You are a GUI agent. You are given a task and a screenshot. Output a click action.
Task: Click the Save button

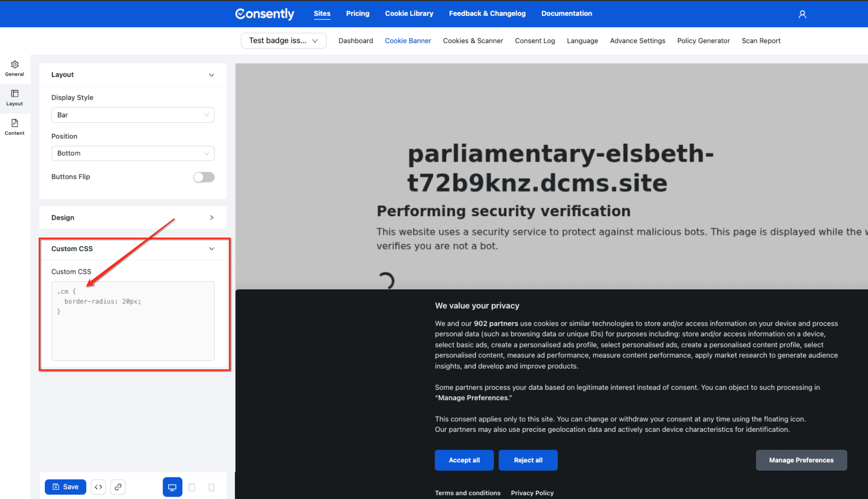point(65,487)
